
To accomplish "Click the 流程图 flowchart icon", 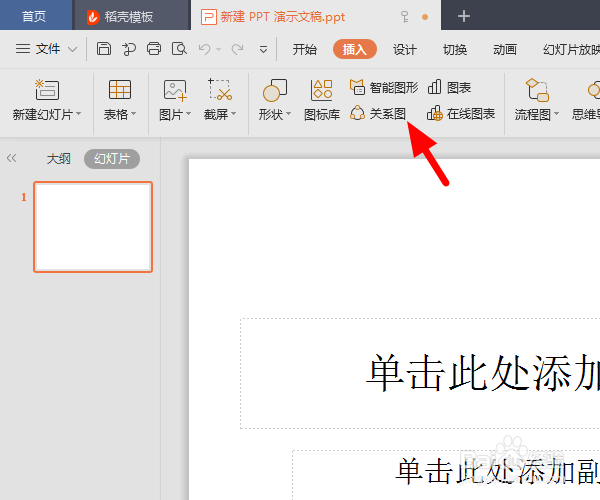I will (537, 90).
